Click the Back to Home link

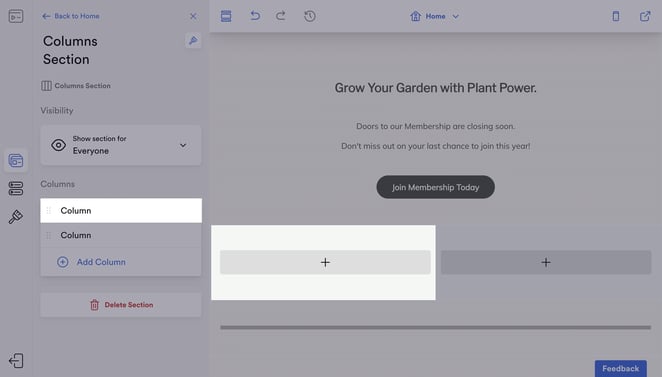(x=71, y=16)
